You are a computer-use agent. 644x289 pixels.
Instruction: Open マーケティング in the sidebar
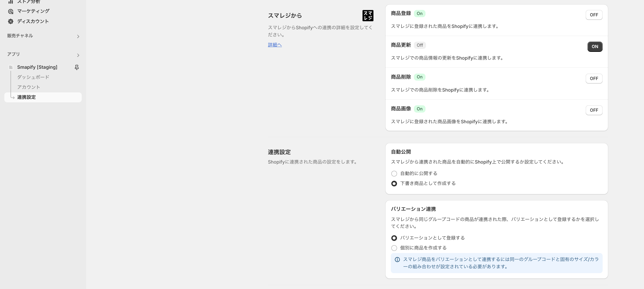[33, 11]
